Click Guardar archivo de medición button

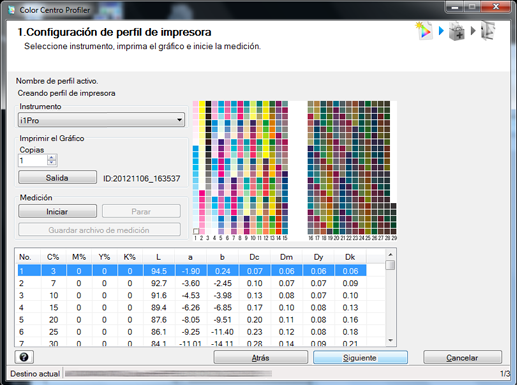point(99,230)
